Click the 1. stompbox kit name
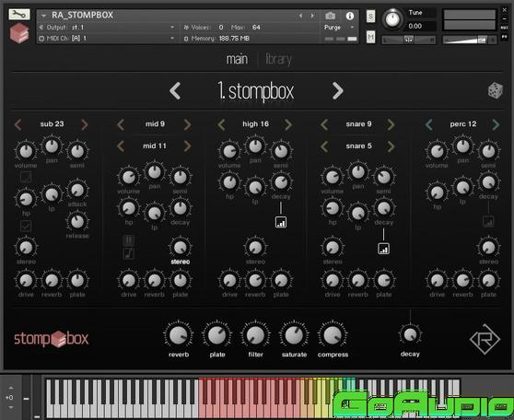514x420 pixels. 256,91
